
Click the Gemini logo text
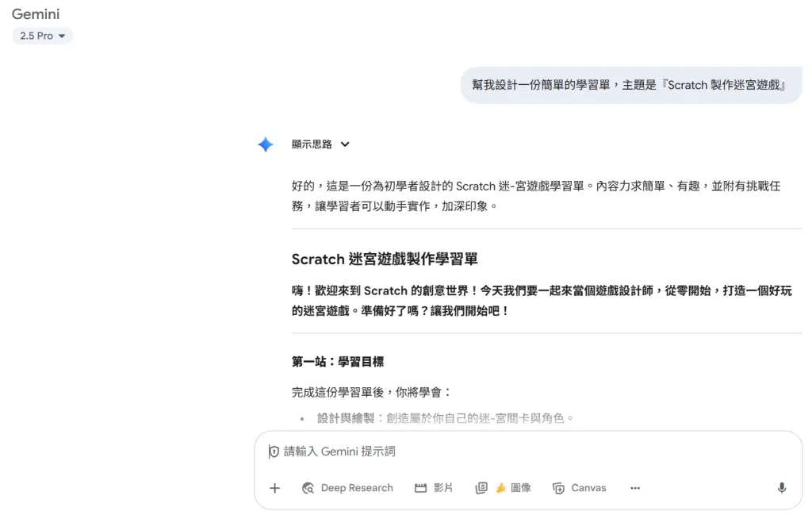coord(36,14)
